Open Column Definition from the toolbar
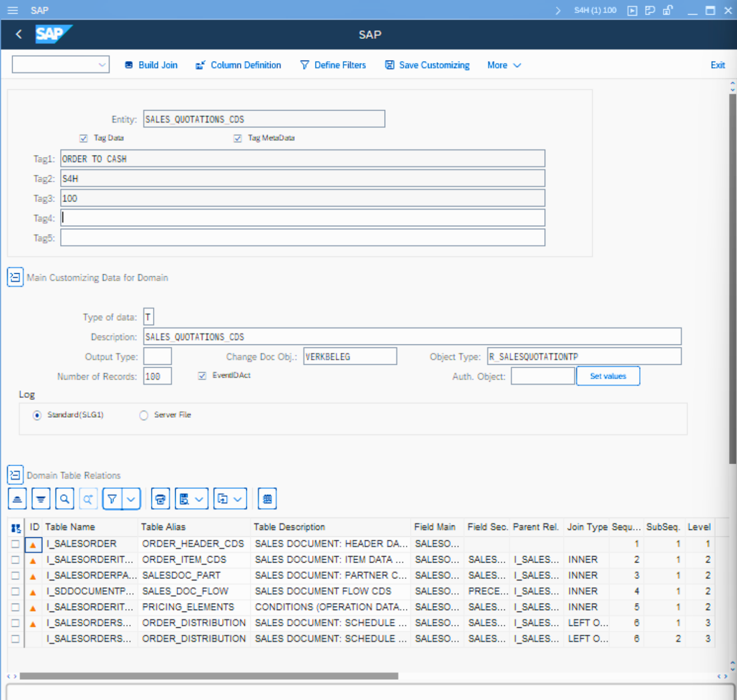Image resolution: width=737 pixels, height=700 pixels. click(238, 65)
